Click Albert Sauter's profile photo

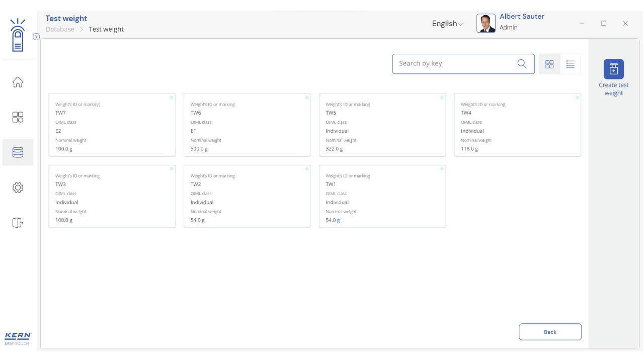point(486,23)
